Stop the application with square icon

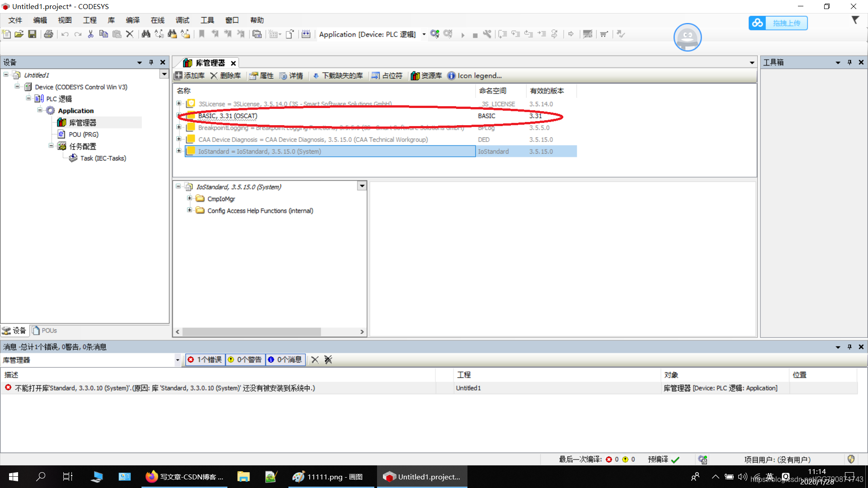pyautogui.click(x=475, y=35)
